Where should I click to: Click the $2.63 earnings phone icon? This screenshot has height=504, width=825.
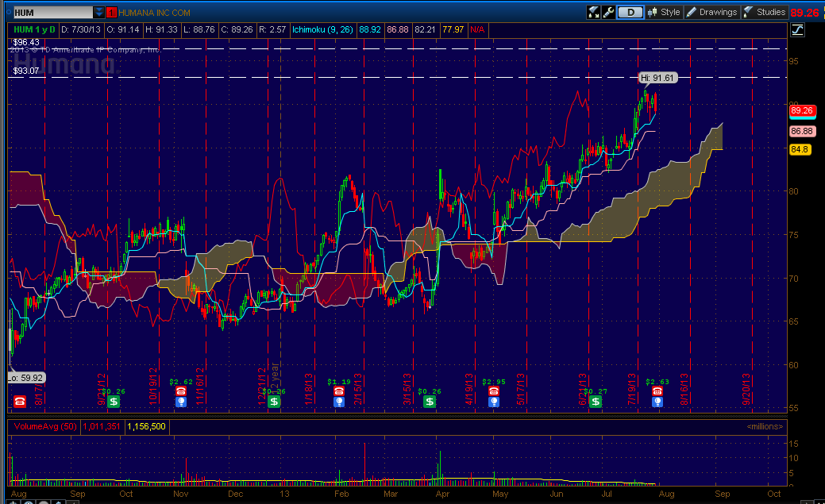click(x=657, y=391)
